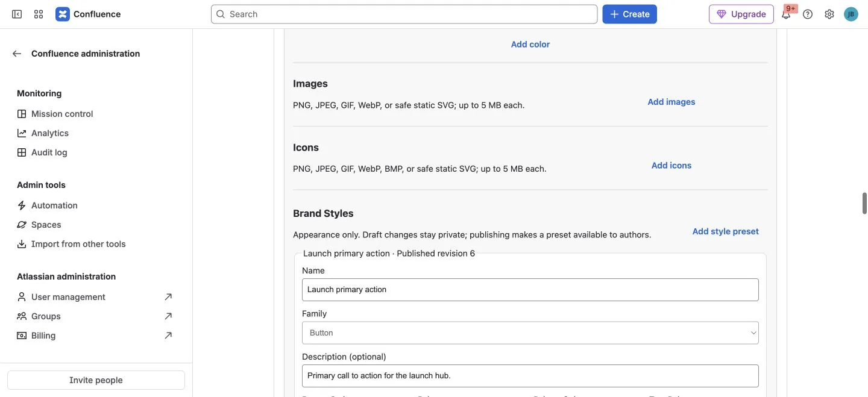Click the Upgrade button
Screen dimensions: 868x397
coord(741,14)
